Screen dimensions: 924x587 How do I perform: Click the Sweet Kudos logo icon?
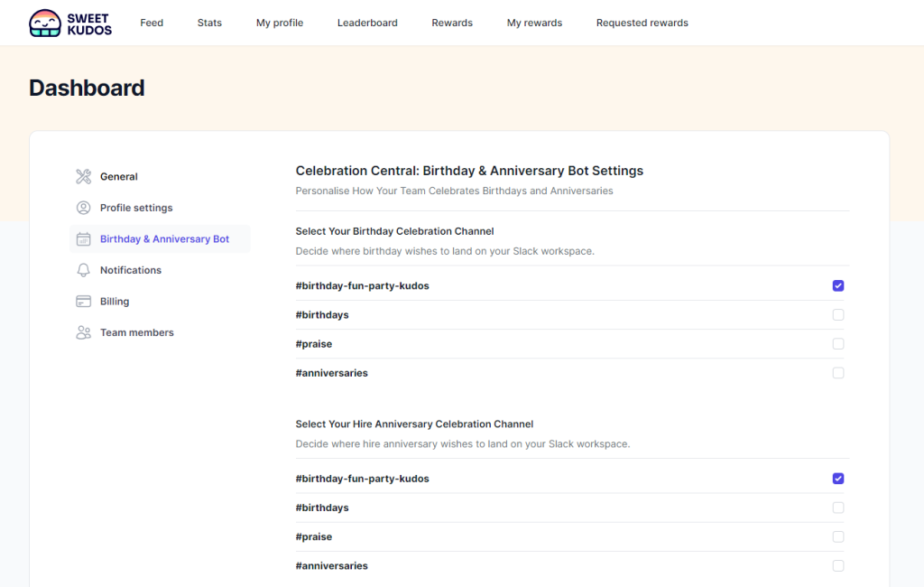pyautogui.click(x=44, y=23)
